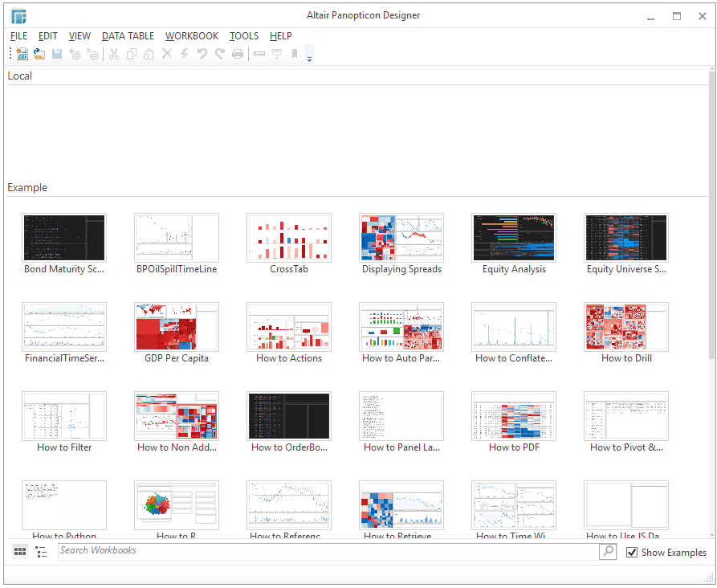
Task: Click the Open Workbook folder icon
Action: [x=39, y=54]
